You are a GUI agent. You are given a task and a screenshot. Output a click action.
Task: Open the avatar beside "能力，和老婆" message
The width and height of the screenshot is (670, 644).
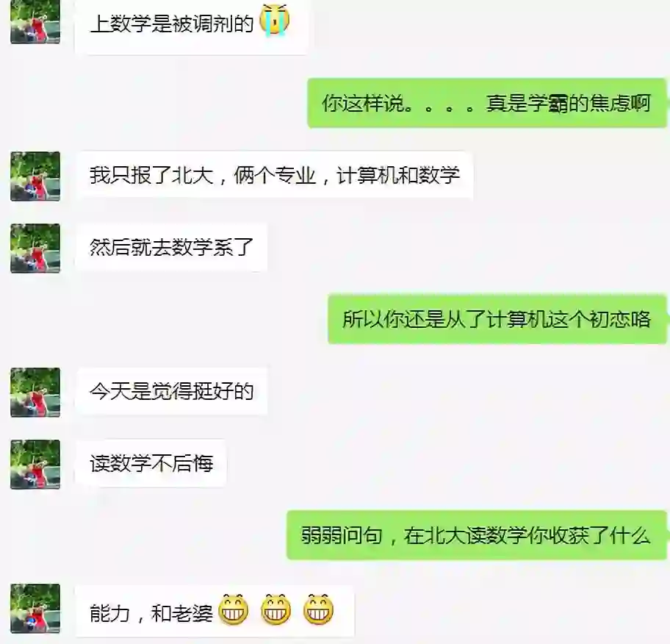coord(35,609)
